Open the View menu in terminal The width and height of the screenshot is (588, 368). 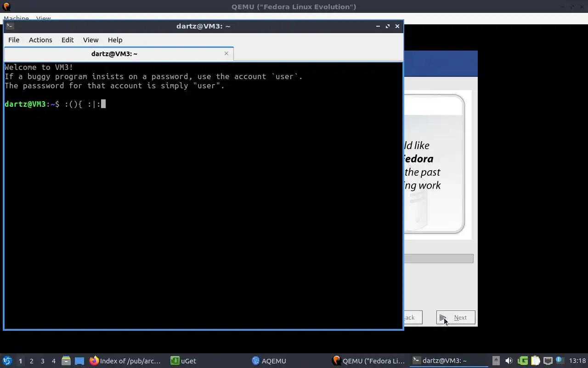coord(90,40)
